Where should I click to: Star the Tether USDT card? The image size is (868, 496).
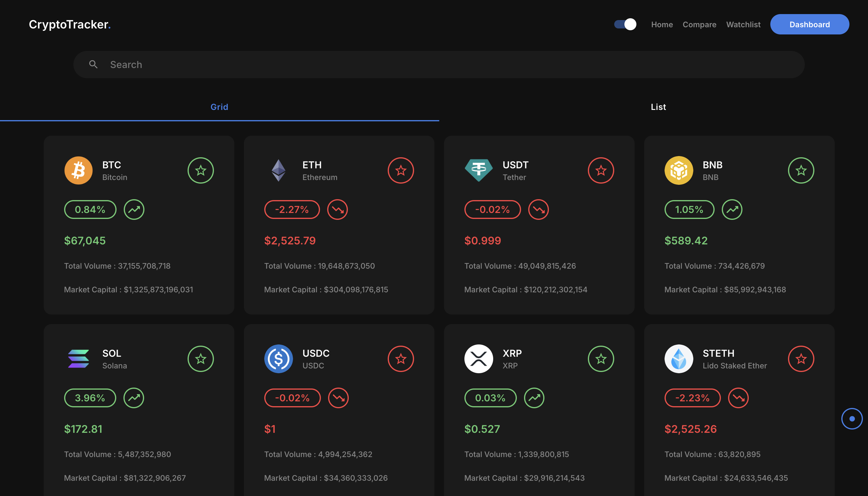[x=600, y=170]
